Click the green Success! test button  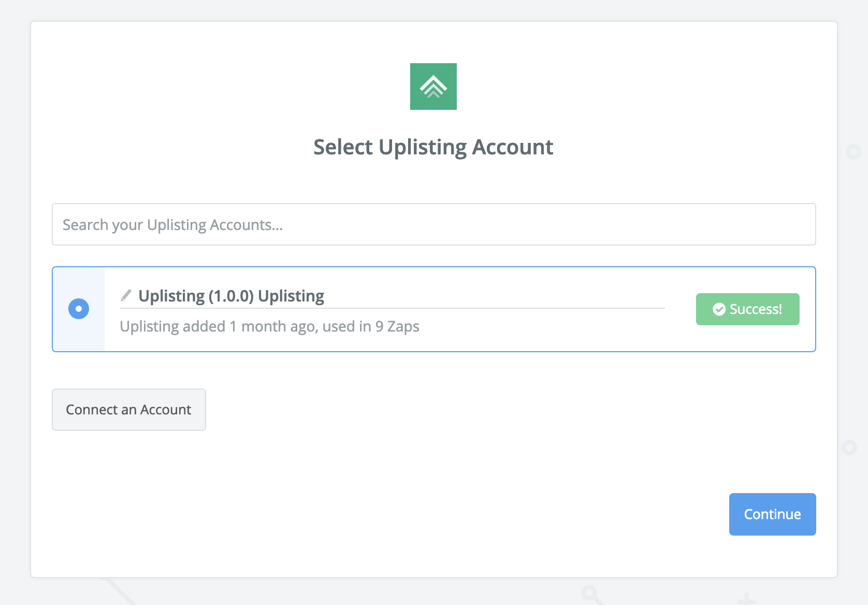pos(747,309)
